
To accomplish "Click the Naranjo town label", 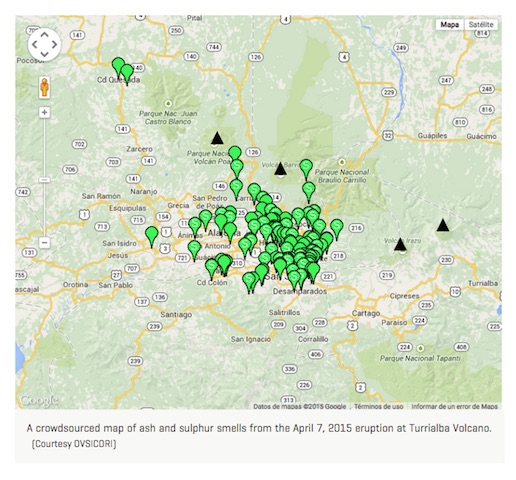I will tap(144, 192).
